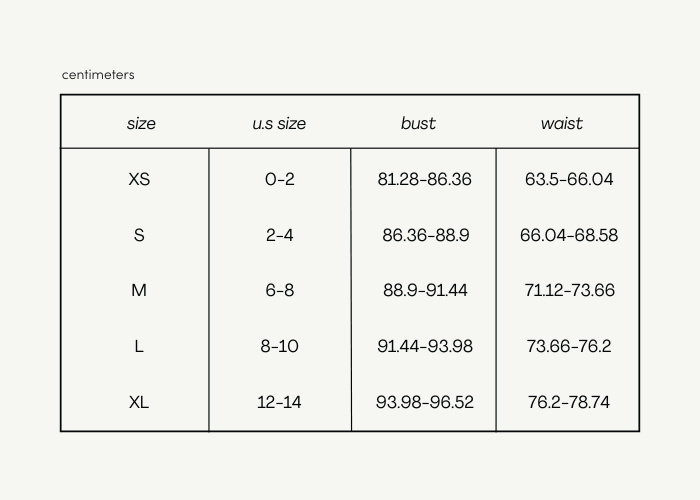This screenshot has height=500, width=700.
Task: Select bust measurement 93.98-96.52
Action: pyautogui.click(x=424, y=403)
